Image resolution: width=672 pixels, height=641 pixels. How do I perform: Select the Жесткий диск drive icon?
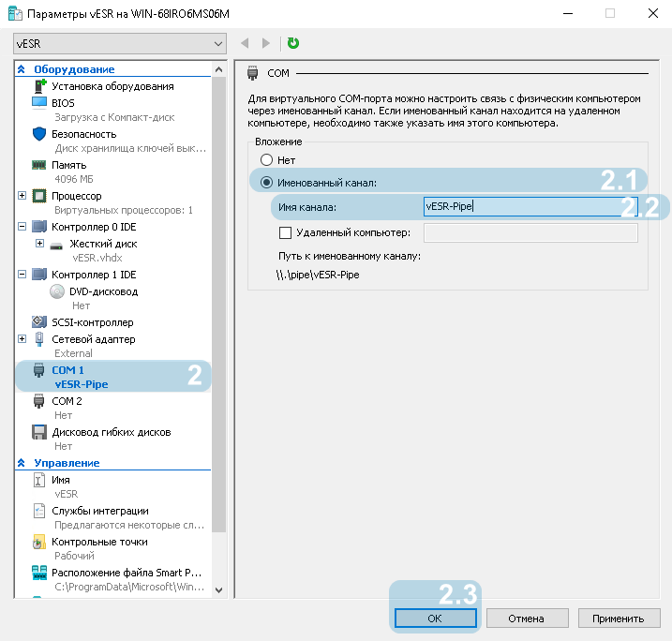point(56,246)
